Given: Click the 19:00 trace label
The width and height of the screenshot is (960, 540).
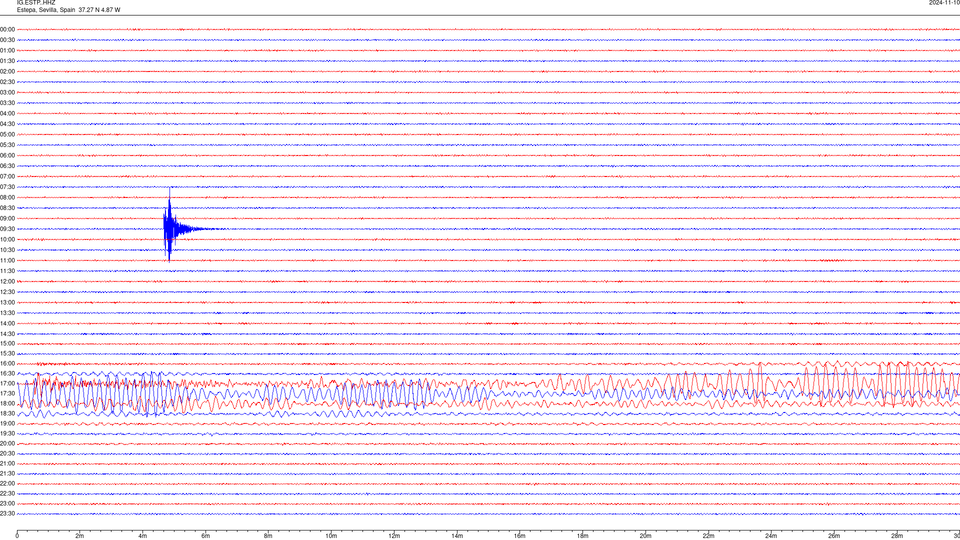Looking at the screenshot, I should (7, 424).
